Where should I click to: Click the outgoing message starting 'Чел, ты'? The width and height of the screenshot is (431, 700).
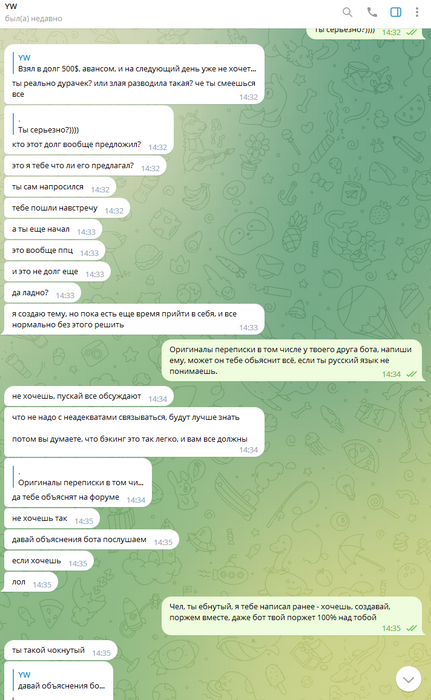point(292,616)
